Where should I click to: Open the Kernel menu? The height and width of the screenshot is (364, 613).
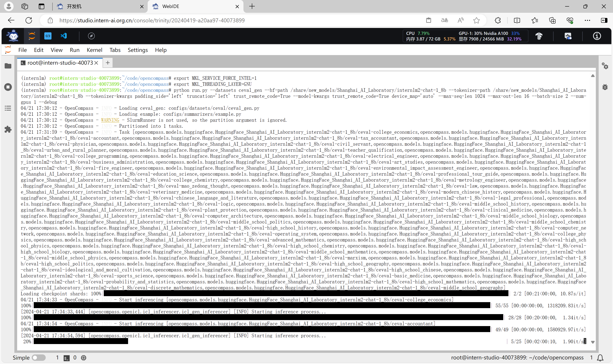(94, 50)
